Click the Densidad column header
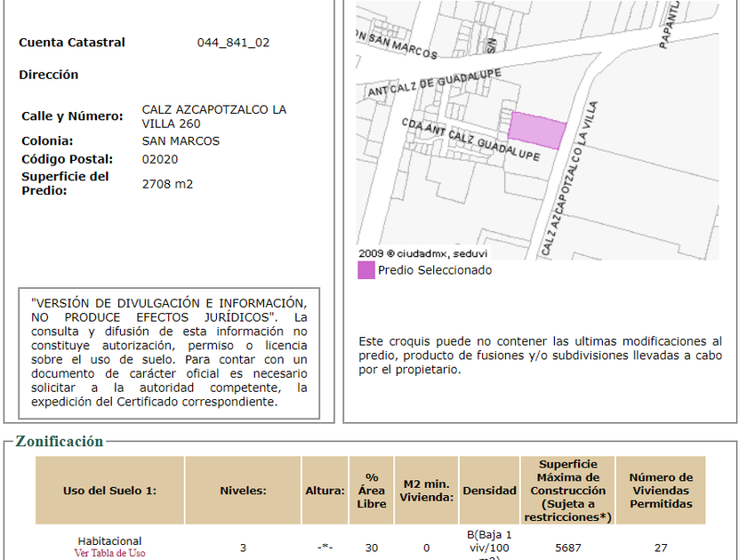Viewport: 747px width, 560px height. [x=489, y=491]
